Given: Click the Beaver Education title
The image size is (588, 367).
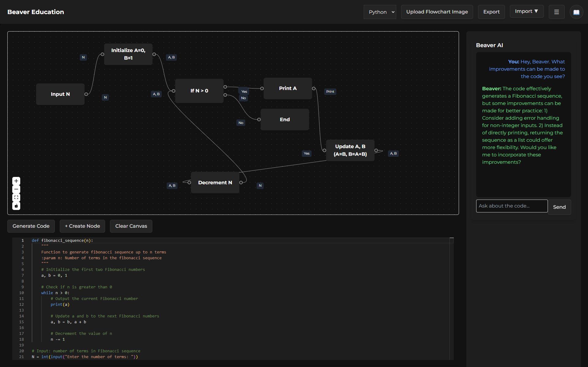Looking at the screenshot, I should pyautogui.click(x=36, y=12).
